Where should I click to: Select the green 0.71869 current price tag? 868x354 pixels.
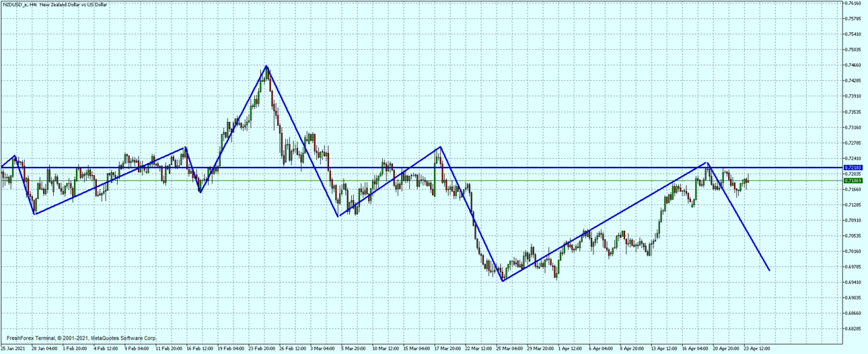(x=853, y=180)
